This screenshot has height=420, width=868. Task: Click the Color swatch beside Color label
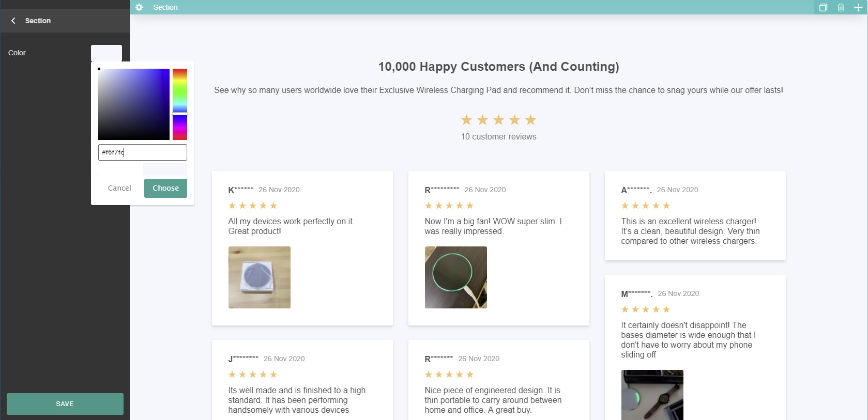click(106, 53)
